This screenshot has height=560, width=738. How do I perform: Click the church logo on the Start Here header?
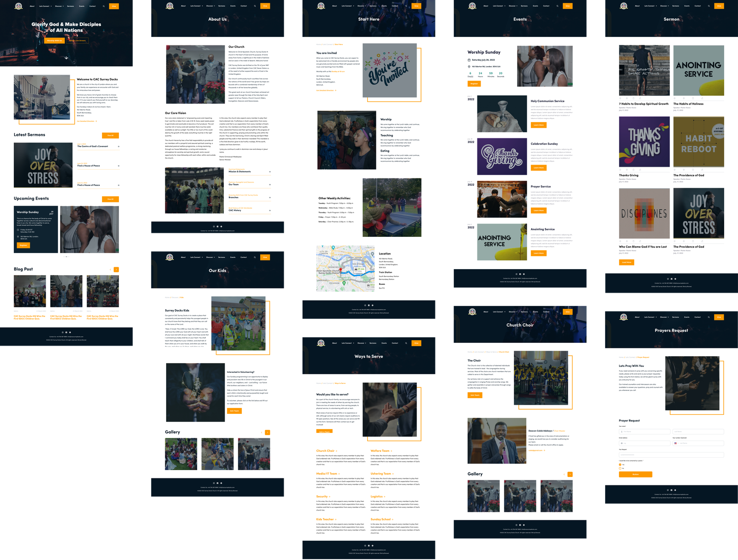(x=321, y=6)
